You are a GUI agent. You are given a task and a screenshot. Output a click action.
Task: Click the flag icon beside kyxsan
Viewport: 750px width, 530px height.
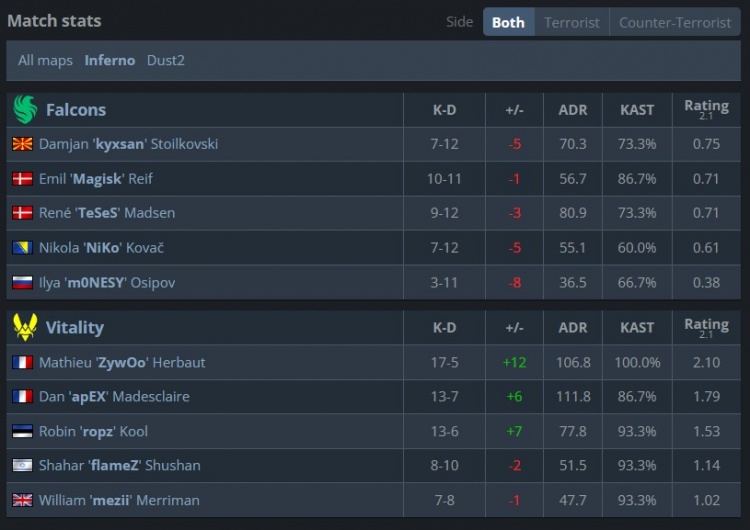pos(22,144)
